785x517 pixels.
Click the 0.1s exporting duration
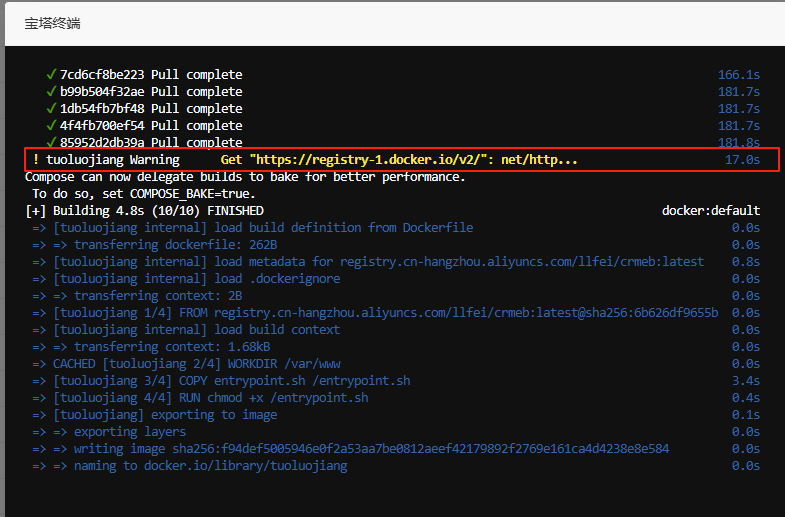745,415
